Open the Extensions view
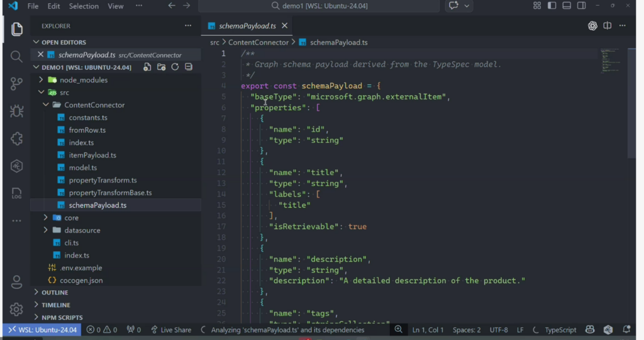 click(x=17, y=139)
